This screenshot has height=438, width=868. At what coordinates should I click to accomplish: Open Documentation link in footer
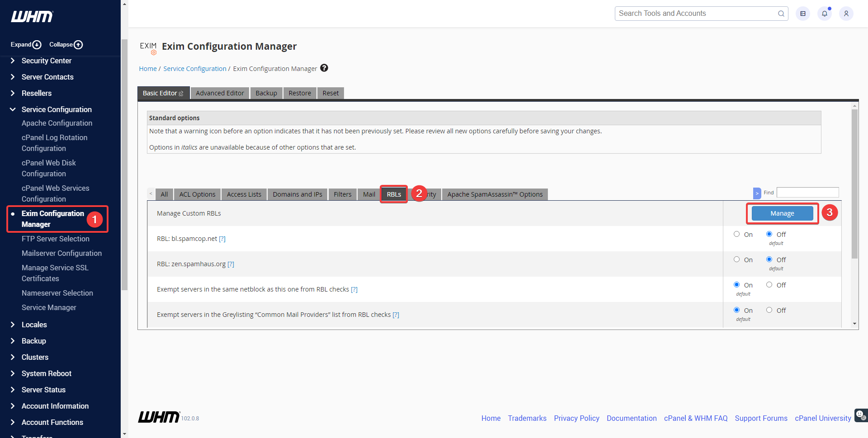tap(632, 418)
